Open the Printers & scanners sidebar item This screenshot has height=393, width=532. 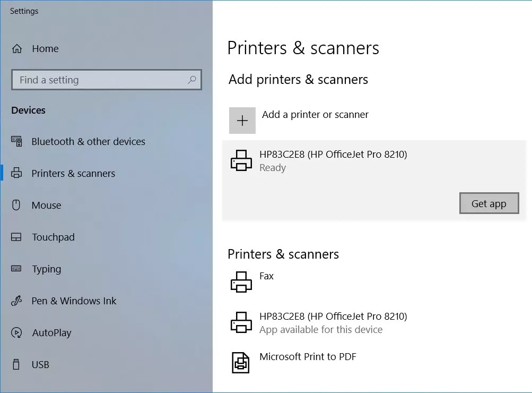73,174
